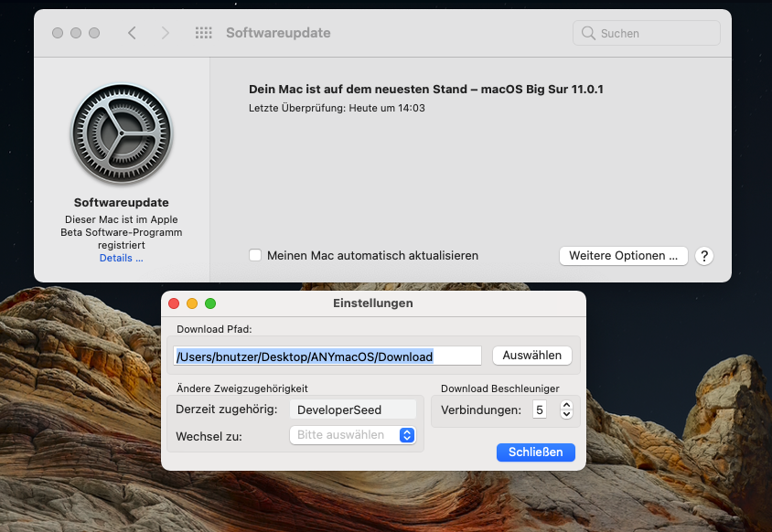Zoom Einstellungen with green button
Image resolution: width=772 pixels, height=532 pixels.
point(210,303)
